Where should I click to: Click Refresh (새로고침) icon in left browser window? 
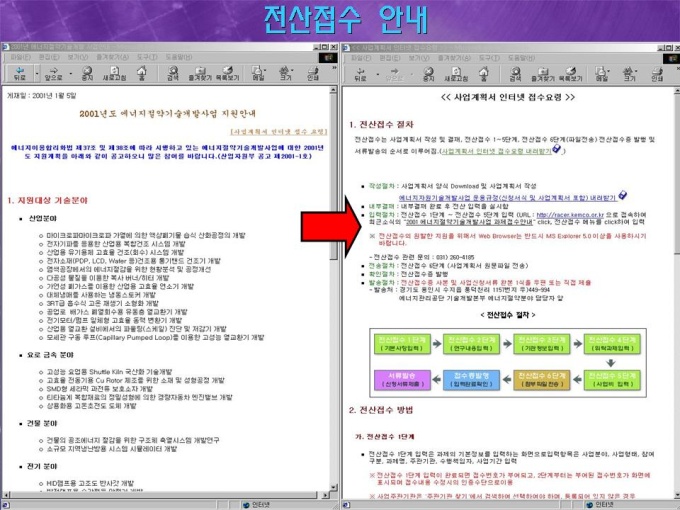(x=114, y=73)
